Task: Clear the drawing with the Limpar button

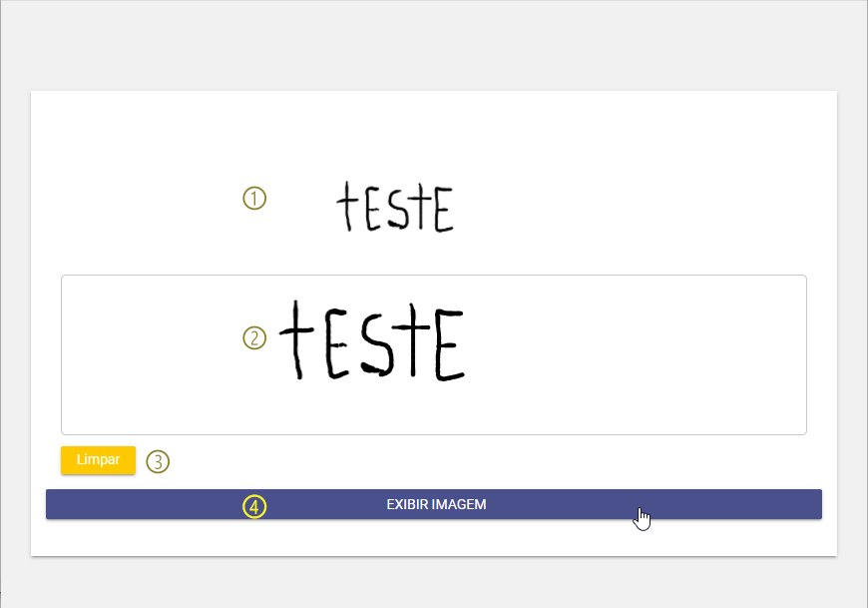Action: [98, 459]
